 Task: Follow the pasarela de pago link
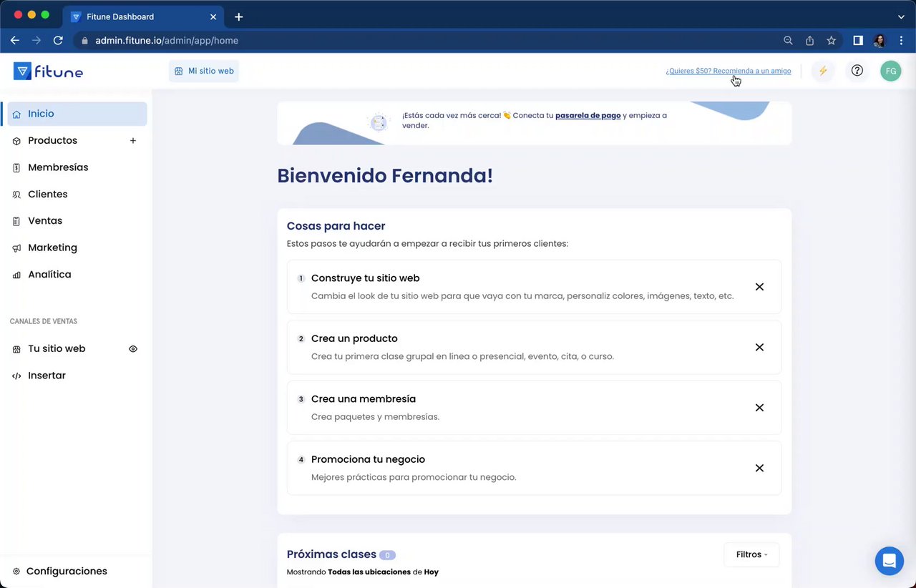click(588, 115)
